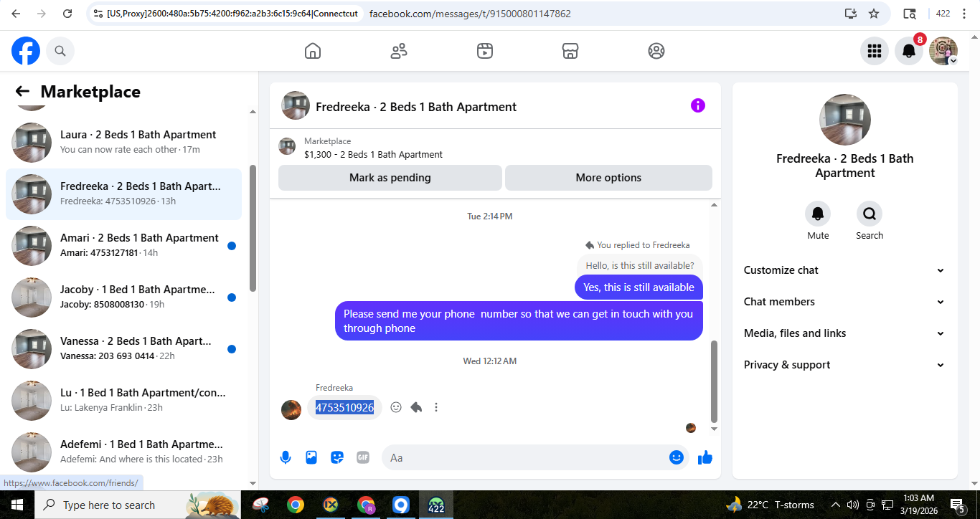Click the Mark as pending button
Screen dimensions: 980x519
(x=390, y=178)
